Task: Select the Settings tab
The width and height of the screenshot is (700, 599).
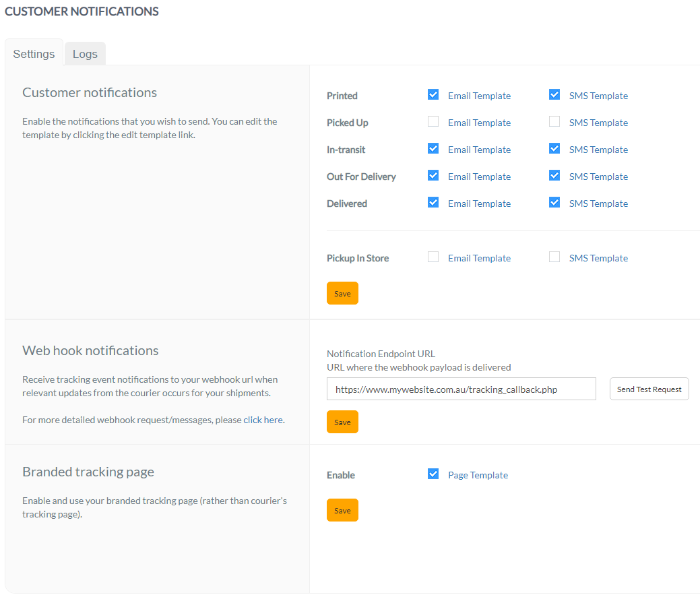Action: (x=34, y=53)
